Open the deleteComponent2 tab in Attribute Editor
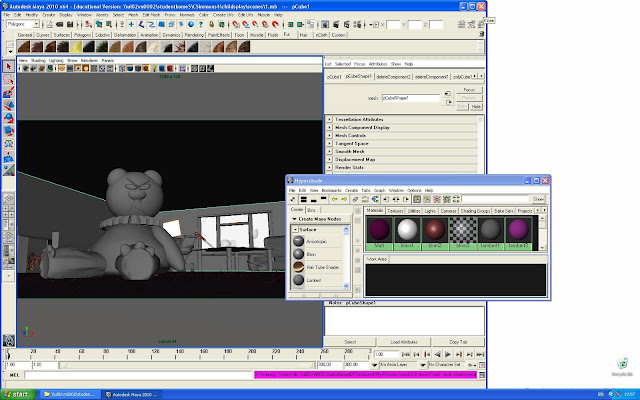The image size is (640, 400). click(393, 77)
